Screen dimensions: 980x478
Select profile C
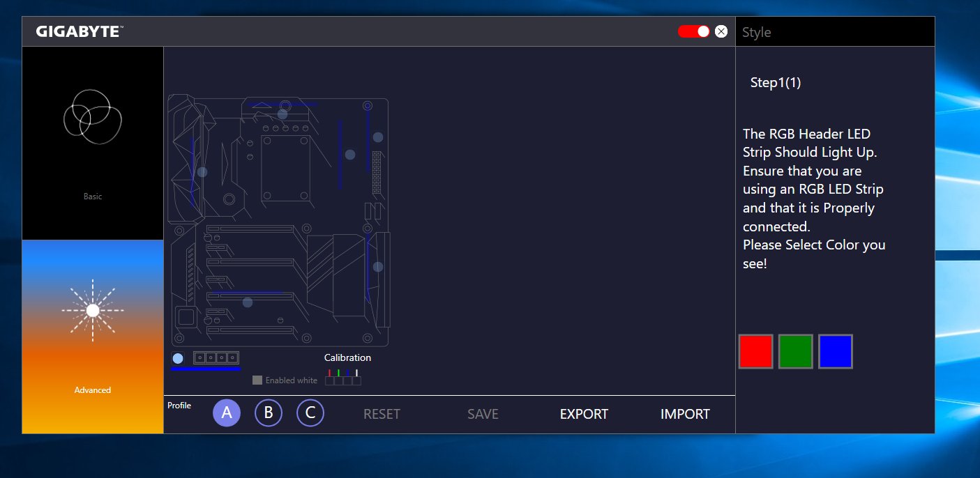tap(310, 413)
